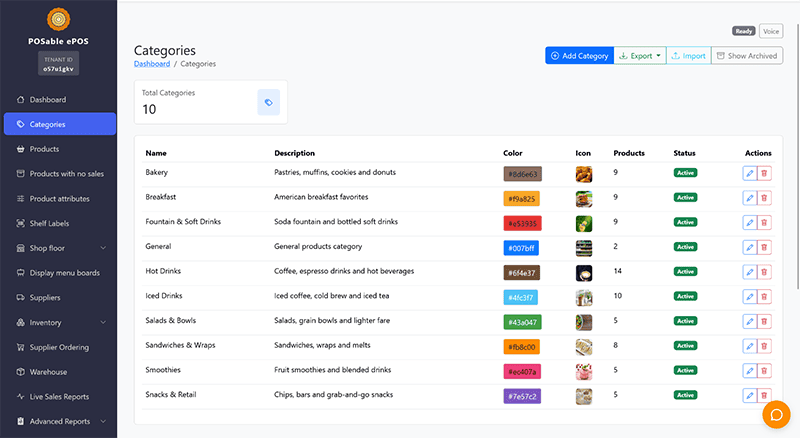Open Products with no sales
The image size is (800, 438).
60,174
